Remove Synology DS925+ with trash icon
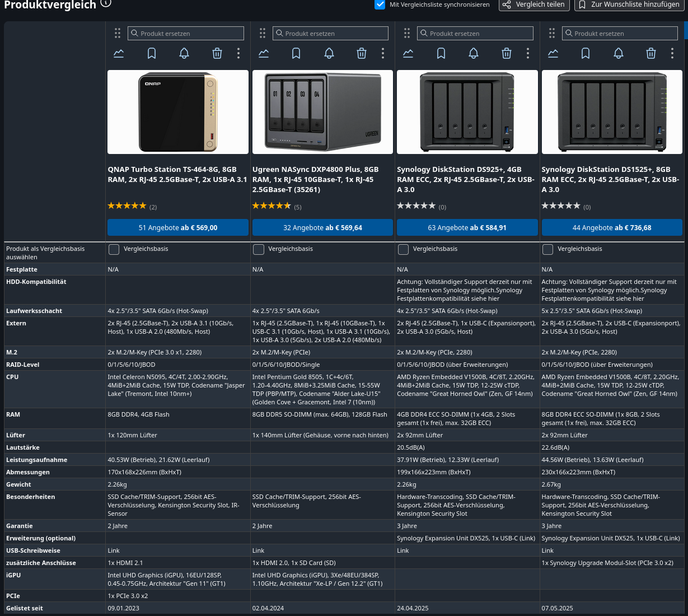Viewport: 688px width, 616px height. 507,53
